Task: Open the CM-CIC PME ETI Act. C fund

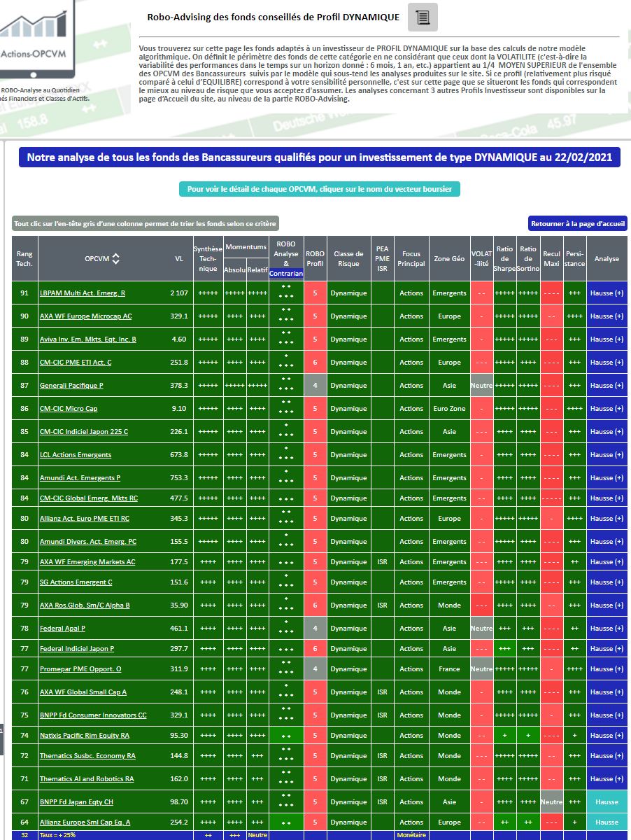Action: pyautogui.click(x=76, y=363)
